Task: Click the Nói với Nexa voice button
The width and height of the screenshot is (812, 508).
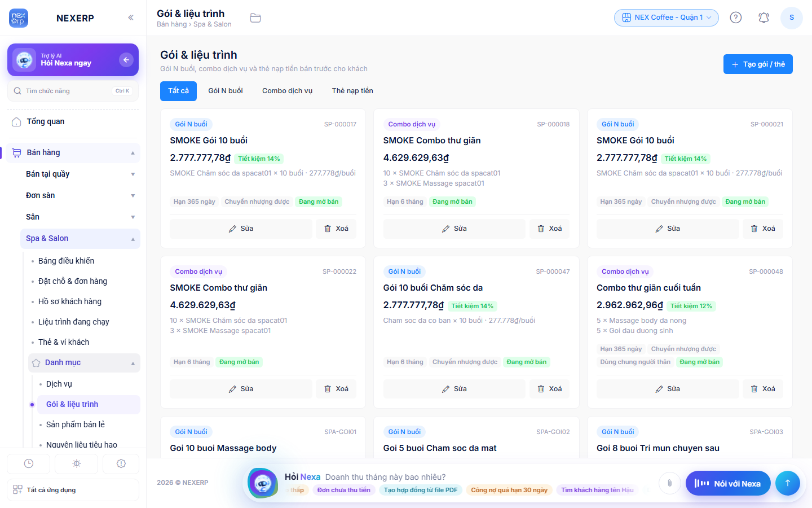Action: 728,483
